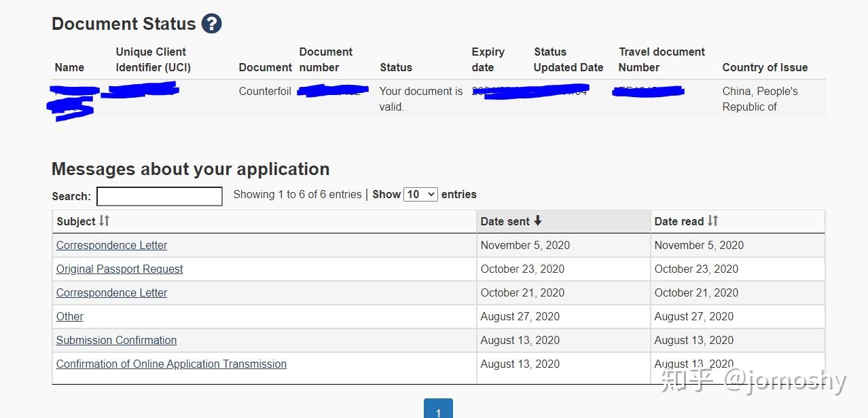Click the Counterfoil document cell
The width and height of the screenshot is (868, 418).
[x=265, y=92]
